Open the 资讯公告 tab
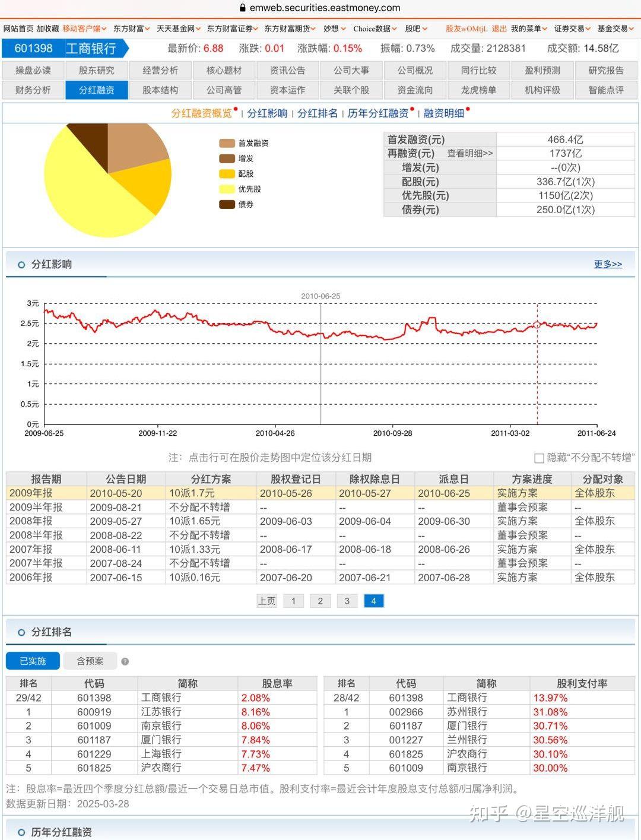The width and height of the screenshot is (641, 840). (288, 71)
